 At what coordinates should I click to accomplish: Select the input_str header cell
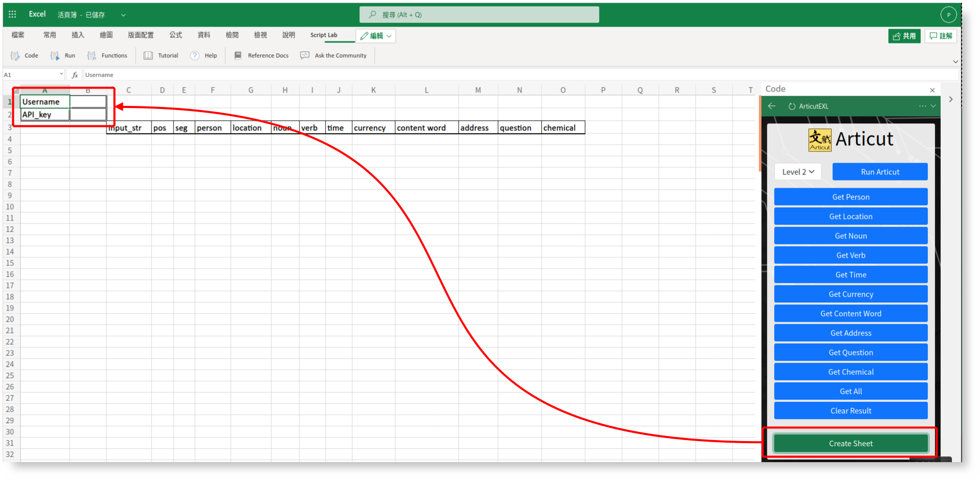click(x=129, y=128)
